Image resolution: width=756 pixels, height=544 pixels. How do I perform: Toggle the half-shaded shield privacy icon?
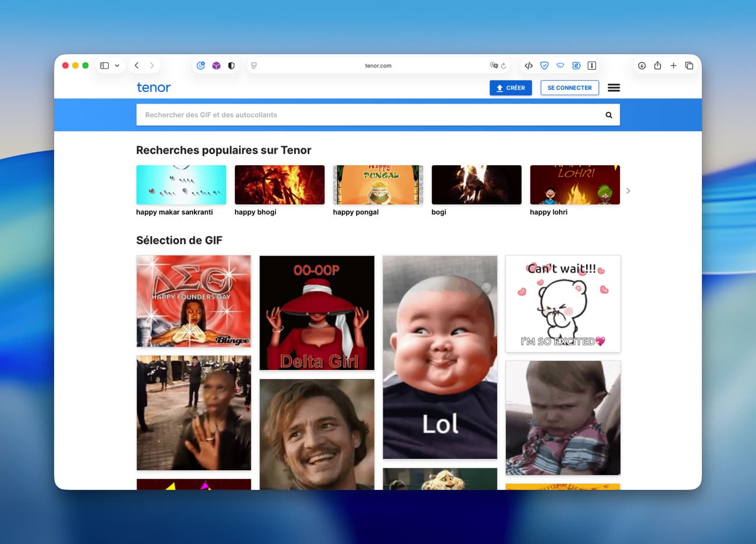231,66
